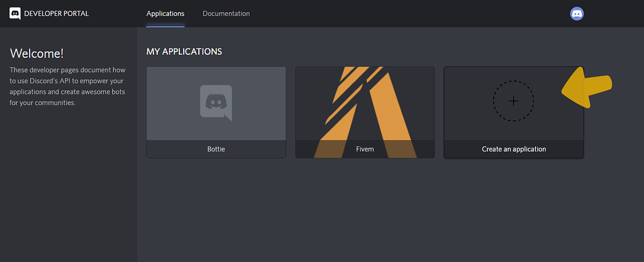Click the welcome description paragraph about Discord's API
Screen dimensions: 644x262
coord(67,86)
